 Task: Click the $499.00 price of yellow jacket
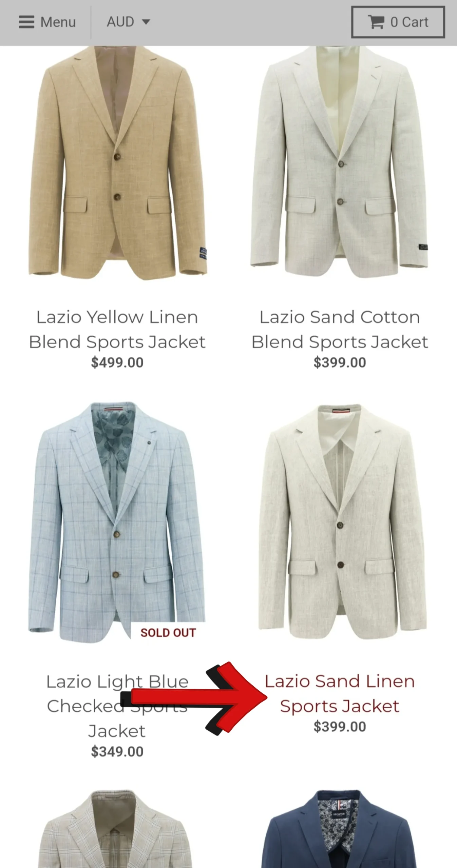[x=117, y=362]
